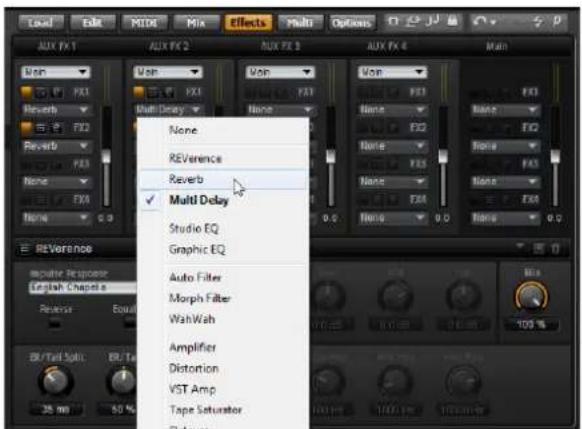Screen dimensions: 582x429
Task: Click edit icon of AUX FX 2 FX1
Action: tap(169, 92)
